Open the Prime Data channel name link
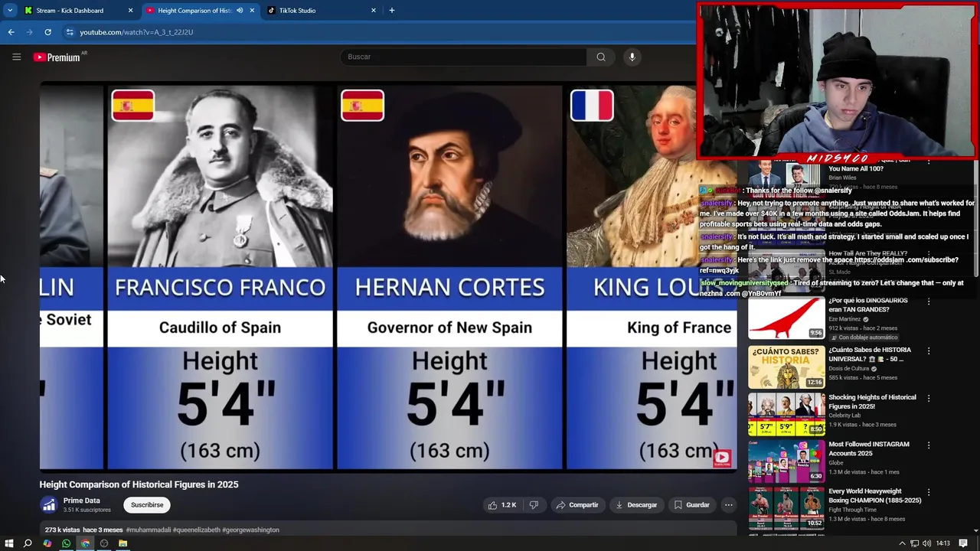 tap(82, 500)
